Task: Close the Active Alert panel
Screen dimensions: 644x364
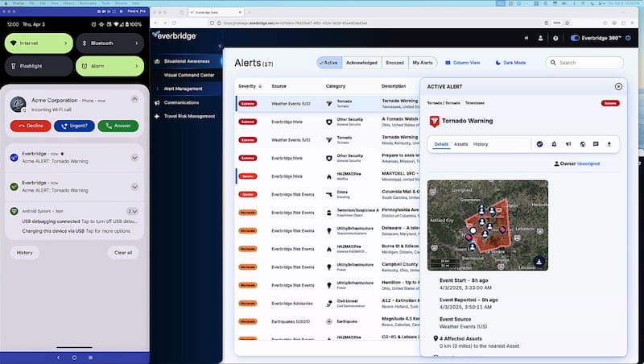Action: pyautogui.click(x=618, y=86)
